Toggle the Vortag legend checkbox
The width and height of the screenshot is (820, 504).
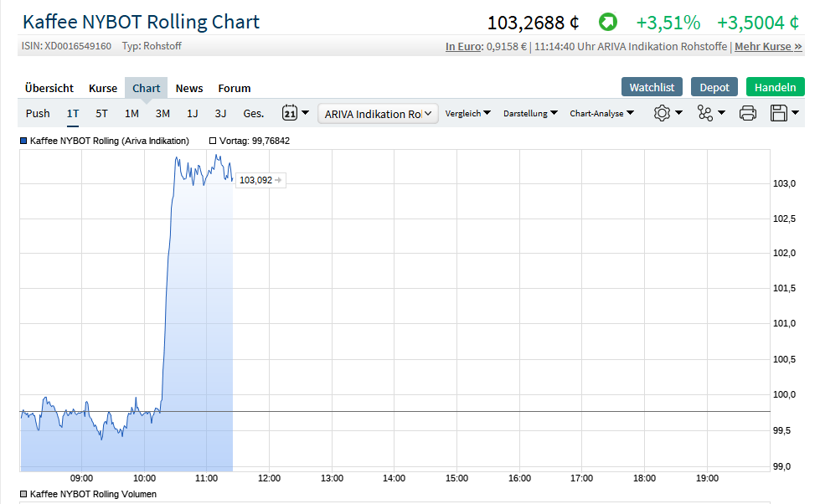(x=213, y=141)
